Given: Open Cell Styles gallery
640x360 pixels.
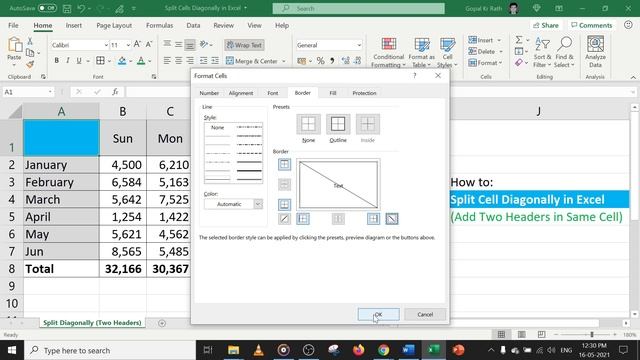Looking at the screenshot, I should point(447,52).
